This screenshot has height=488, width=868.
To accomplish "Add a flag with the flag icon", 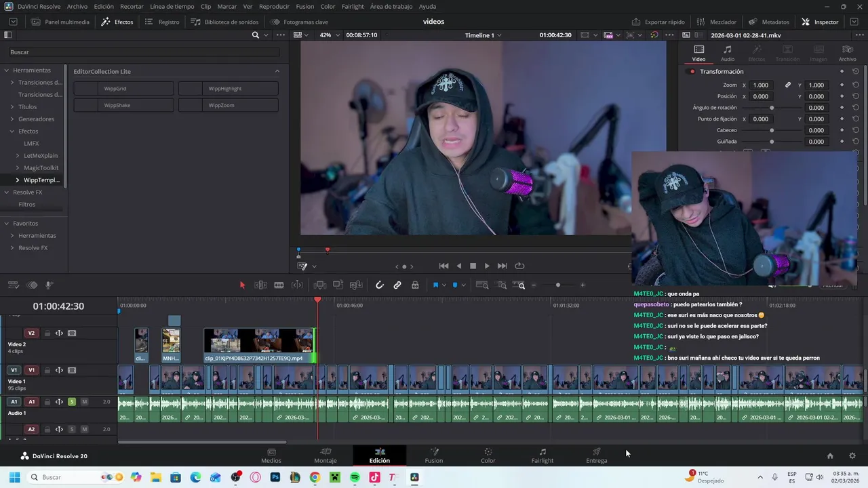I will click(435, 285).
